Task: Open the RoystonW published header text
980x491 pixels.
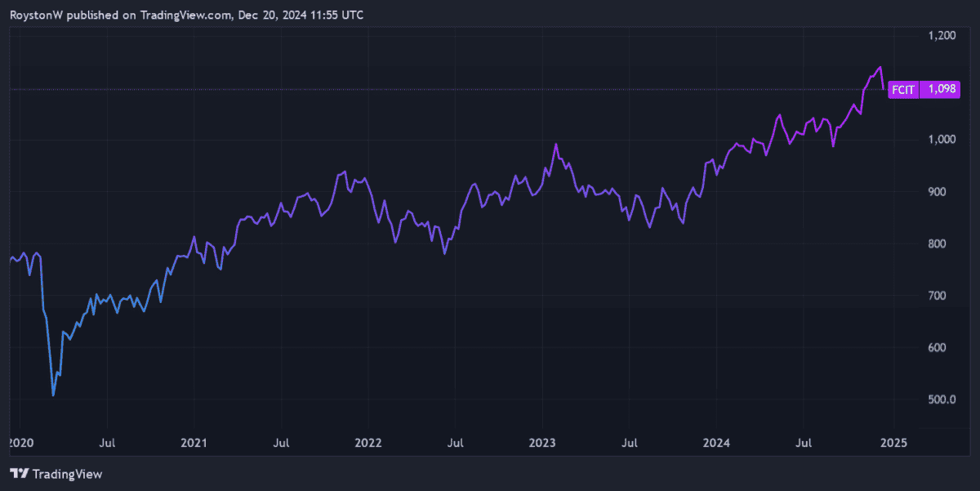Action: point(187,15)
